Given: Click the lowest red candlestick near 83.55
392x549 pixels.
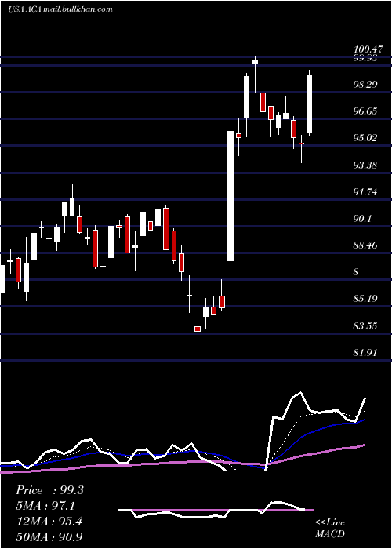Looking at the screenshot, I should click(x=198, y=329).
